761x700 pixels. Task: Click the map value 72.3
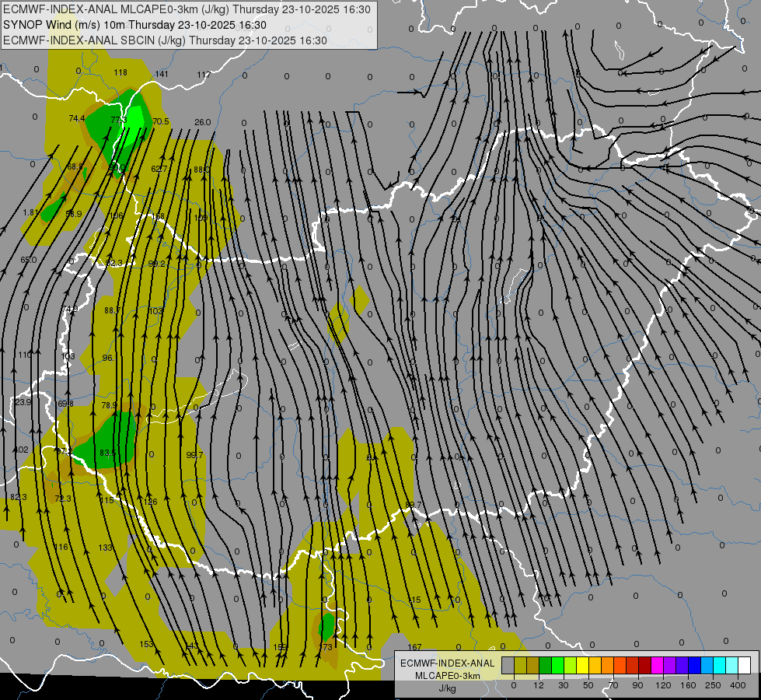point(63,499)
